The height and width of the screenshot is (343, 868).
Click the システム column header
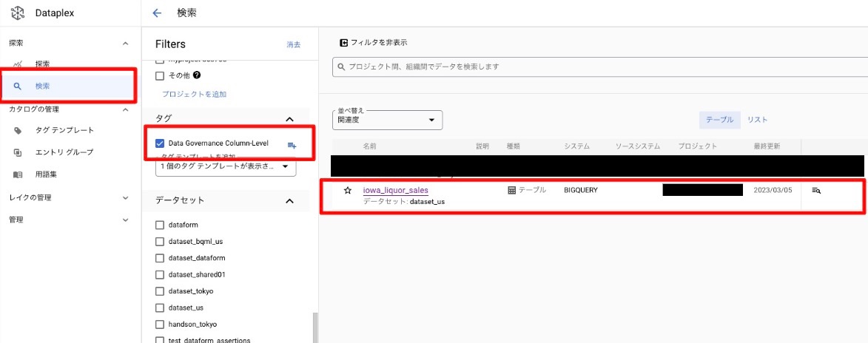click(577, 146)
